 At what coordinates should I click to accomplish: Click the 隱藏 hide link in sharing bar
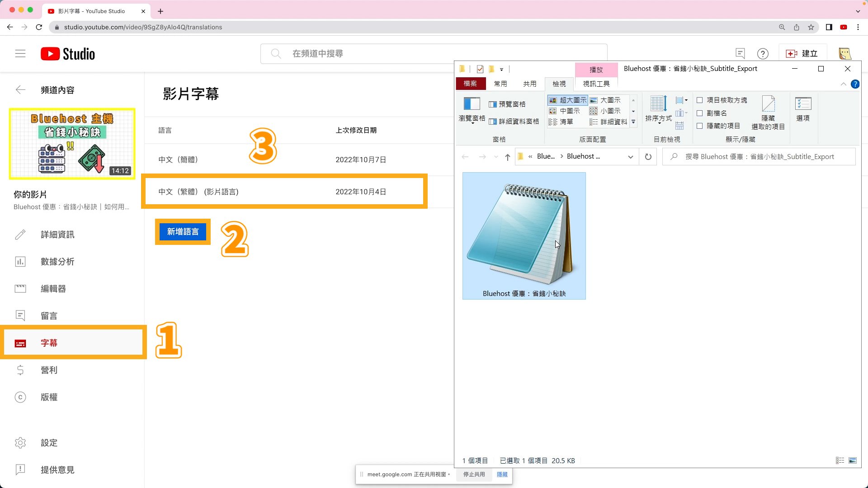tap(502, 474)
